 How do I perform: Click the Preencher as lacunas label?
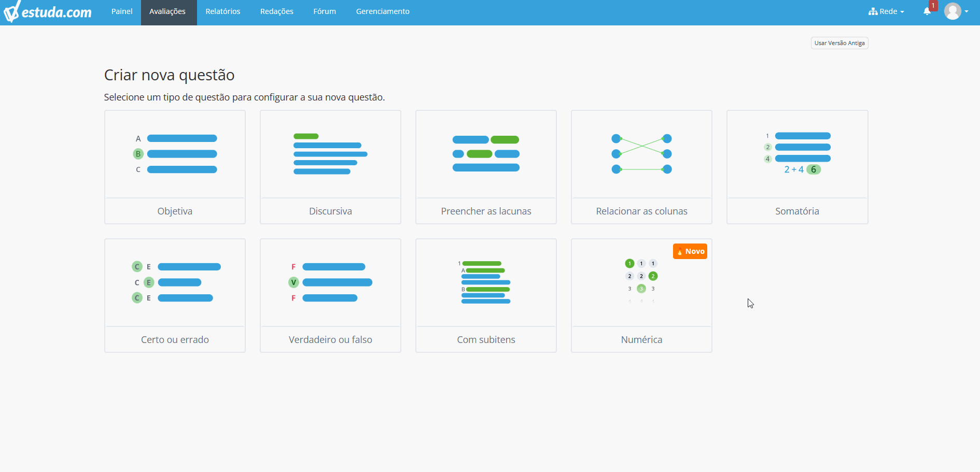[486, 211]
